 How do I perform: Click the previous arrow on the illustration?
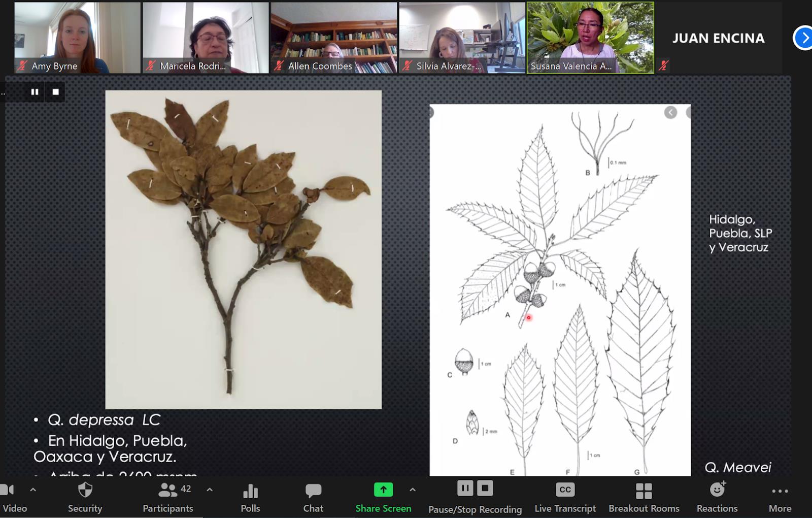(x=670, y=113)
